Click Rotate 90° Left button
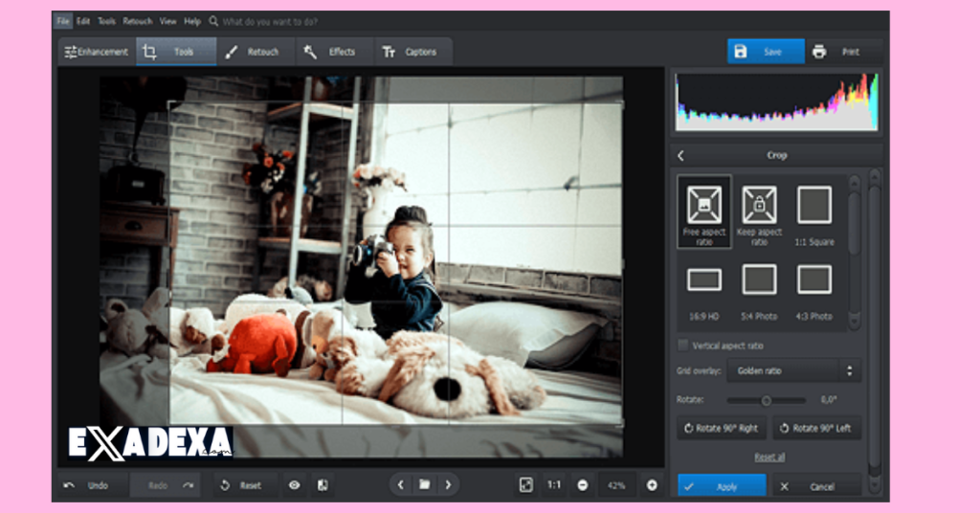This screenshot has width=980, height=513. pyautogui.click(x=816, y=428)
